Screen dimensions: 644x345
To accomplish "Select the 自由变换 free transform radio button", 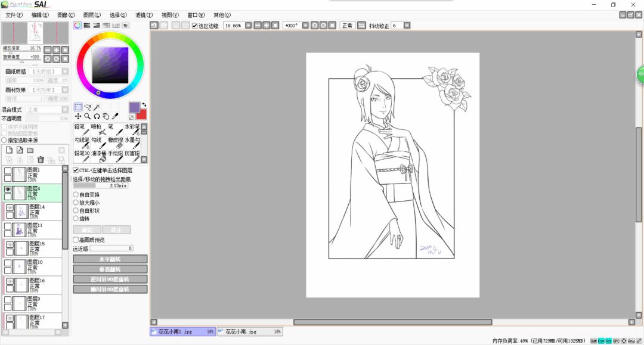I will click(x=76, y=195).
